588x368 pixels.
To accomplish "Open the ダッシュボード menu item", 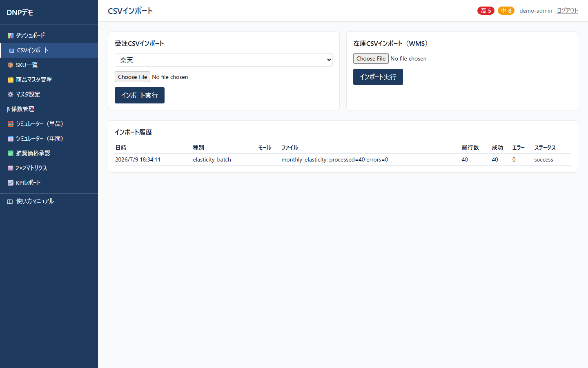I will [x=49, y=36].
